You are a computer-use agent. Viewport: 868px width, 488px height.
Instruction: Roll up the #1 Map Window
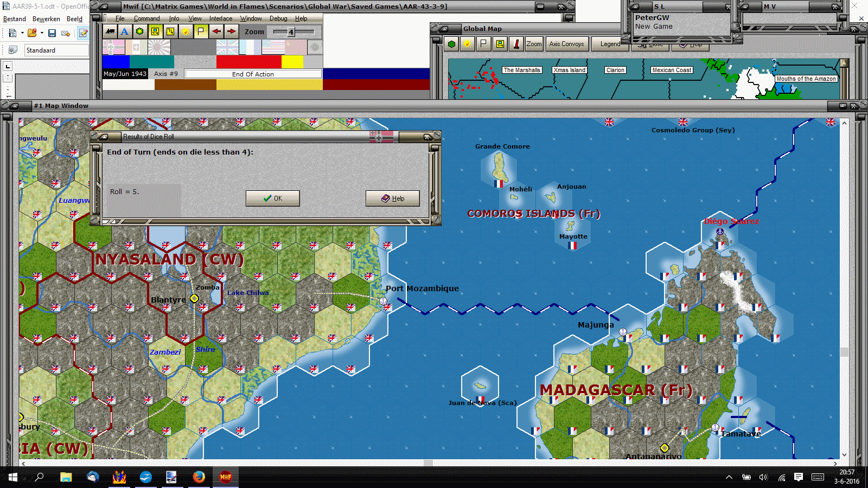click(14, 106)
